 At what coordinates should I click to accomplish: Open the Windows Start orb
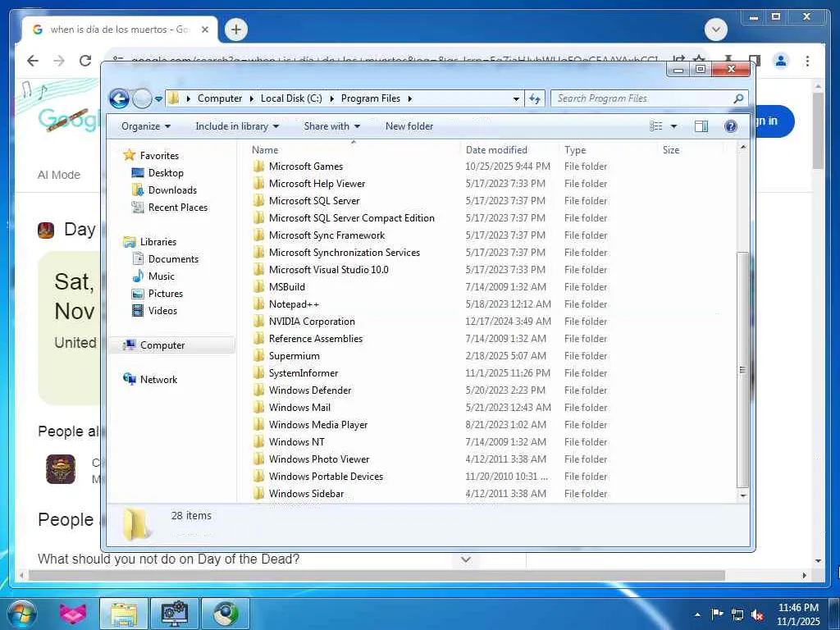pyautogui.click(x=21, y=614)
